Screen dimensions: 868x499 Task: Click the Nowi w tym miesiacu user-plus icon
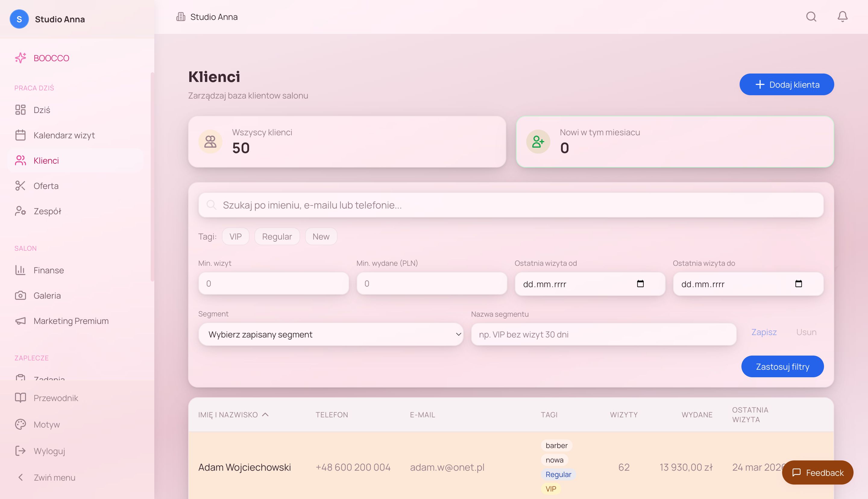pyautogui.click(x=538, y=142)
